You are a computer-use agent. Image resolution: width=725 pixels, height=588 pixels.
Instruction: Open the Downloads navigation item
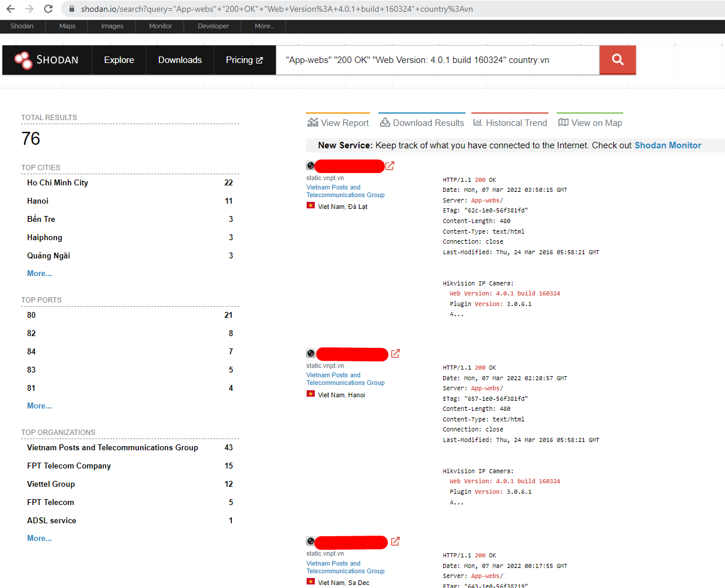[180, 60]
